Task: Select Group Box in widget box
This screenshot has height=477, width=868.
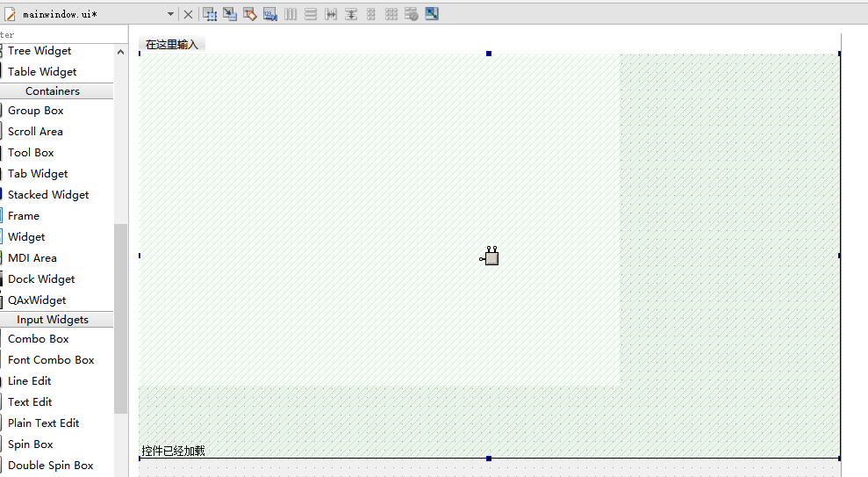Action: 35,111
